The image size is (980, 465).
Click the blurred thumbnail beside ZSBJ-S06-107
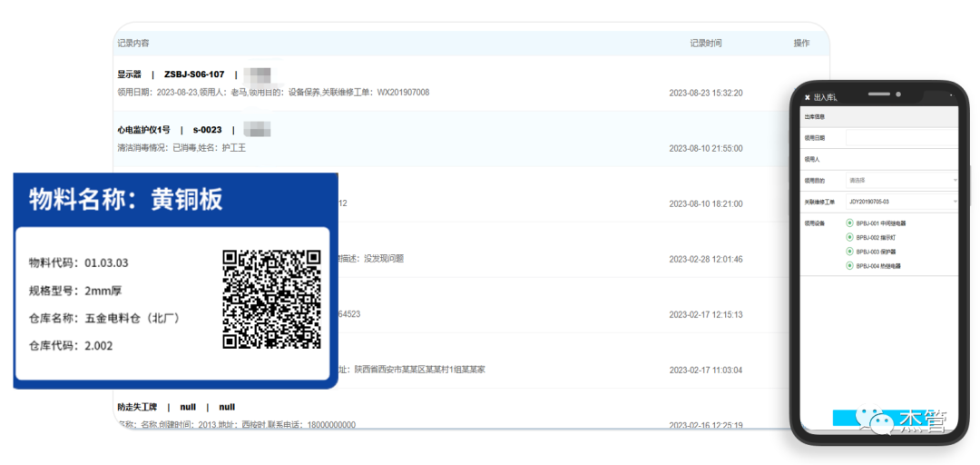click(258, 74)
